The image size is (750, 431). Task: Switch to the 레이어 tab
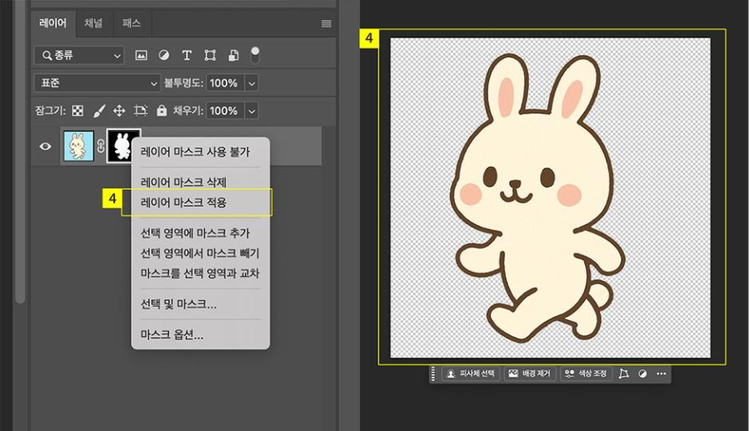[x=53, y=23]
